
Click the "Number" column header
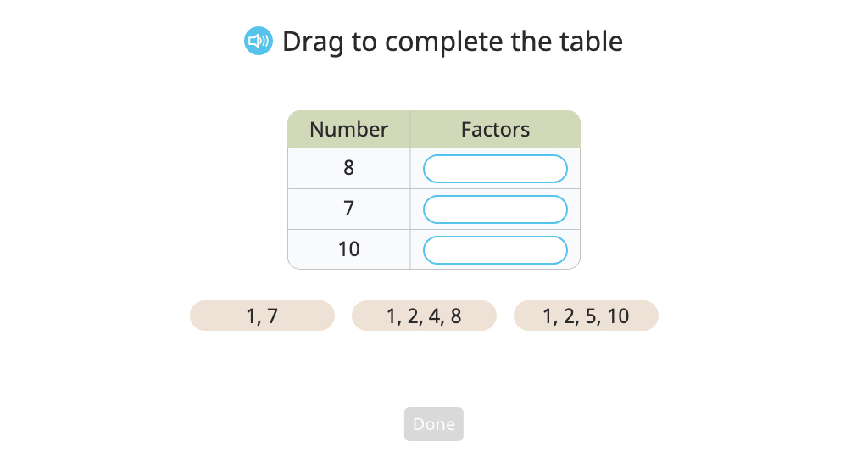pos(348,130)
